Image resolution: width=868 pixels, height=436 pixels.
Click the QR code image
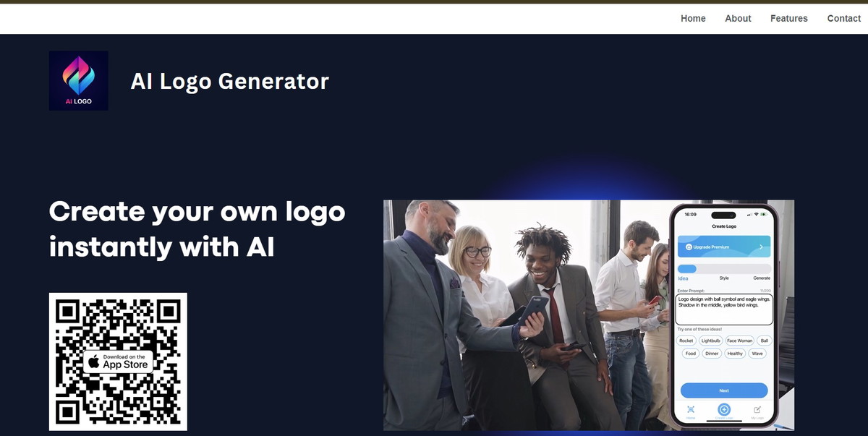coord(118,362)
